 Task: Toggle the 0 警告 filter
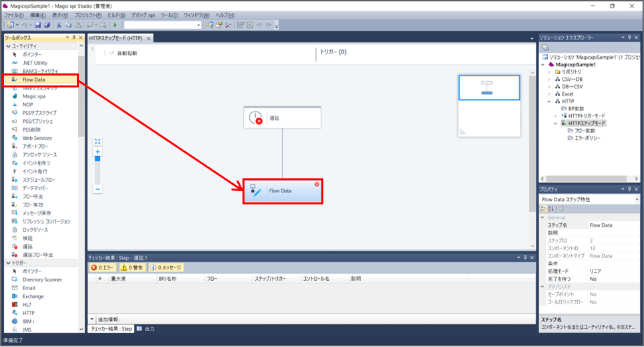click(132, 267)
